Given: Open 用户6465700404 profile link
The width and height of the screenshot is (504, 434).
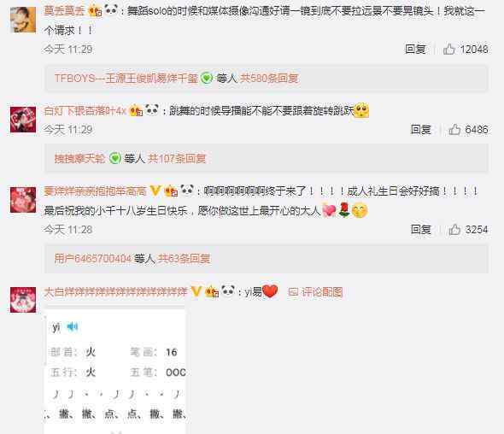Looking at the screenshot, I should click(x=93, y=259).
